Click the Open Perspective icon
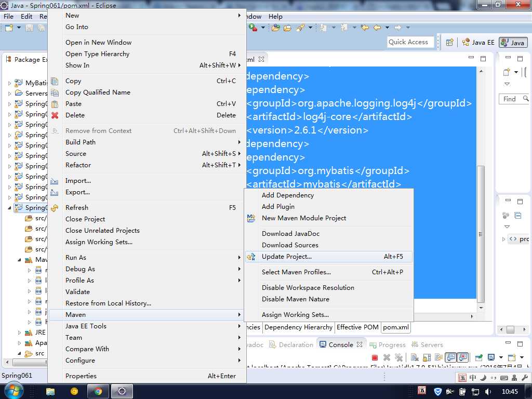This screenshot has height=399, width=532. [450, 43]
